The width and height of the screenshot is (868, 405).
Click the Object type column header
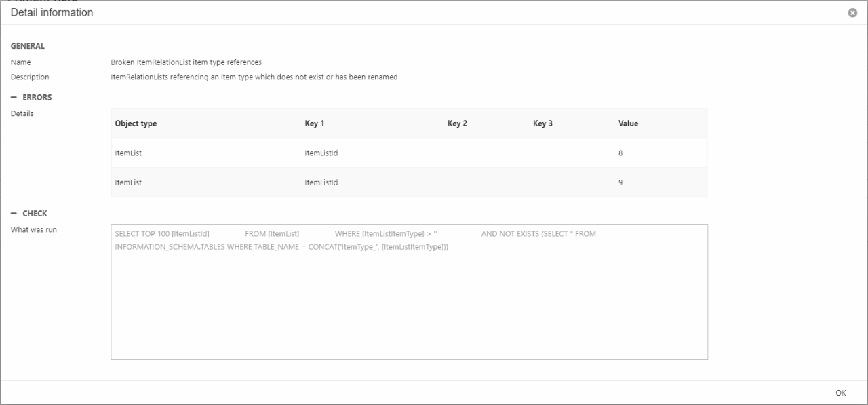136,123
